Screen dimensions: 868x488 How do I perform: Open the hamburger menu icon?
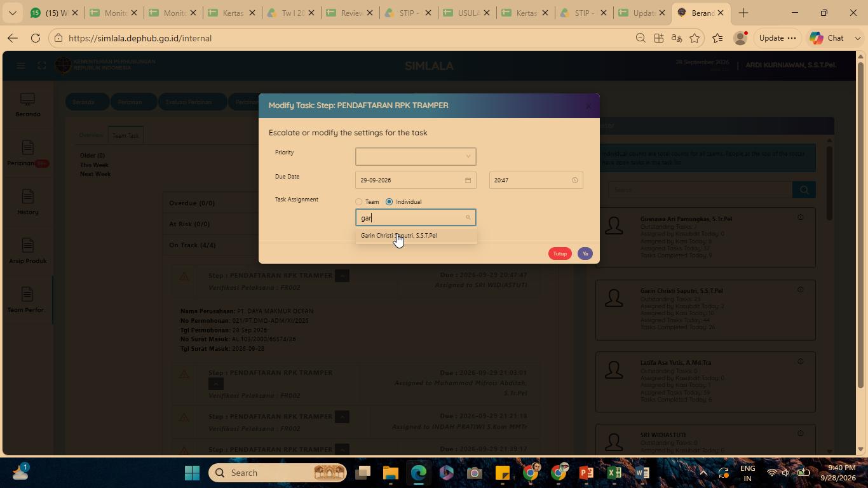point(21,65)
